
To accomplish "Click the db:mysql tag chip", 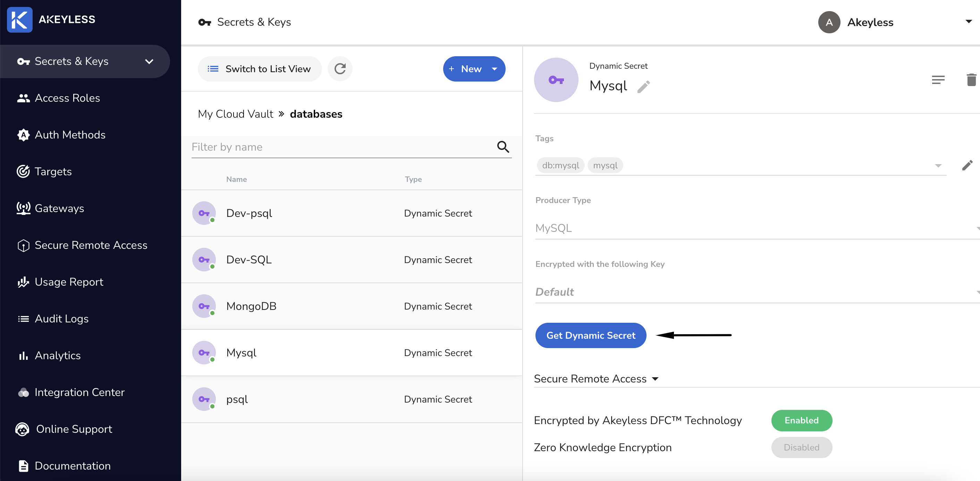I will click(x=560, y=166).
